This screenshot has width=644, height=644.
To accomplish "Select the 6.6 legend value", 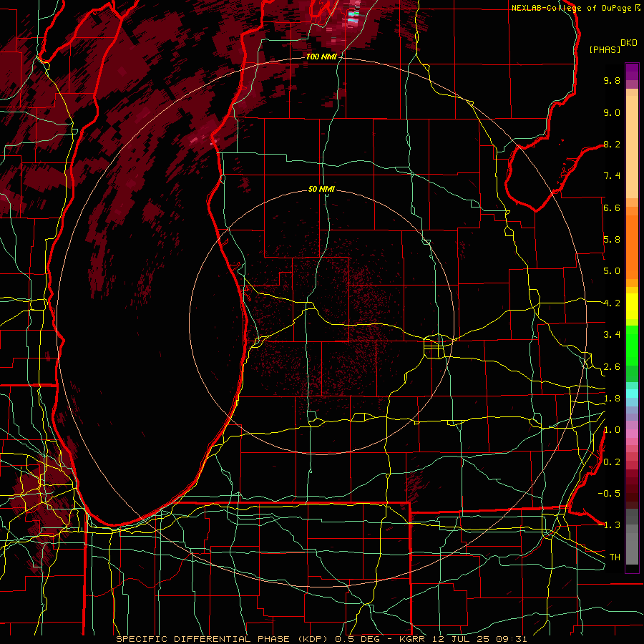I will tap(612, 208).
